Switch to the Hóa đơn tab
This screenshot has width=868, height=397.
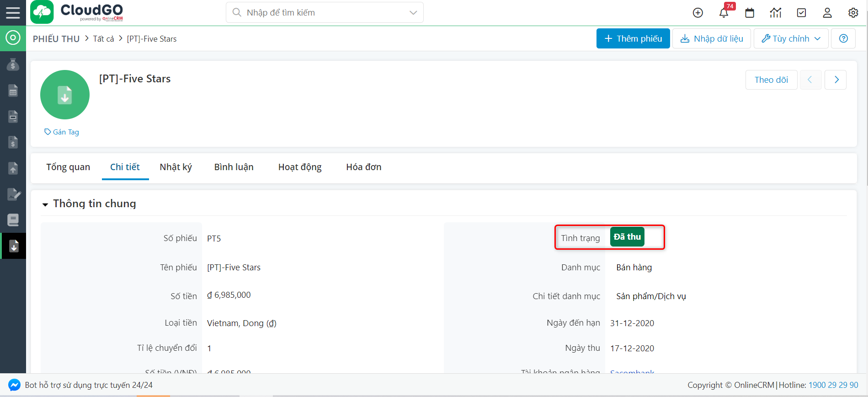(x=363, y=167)
